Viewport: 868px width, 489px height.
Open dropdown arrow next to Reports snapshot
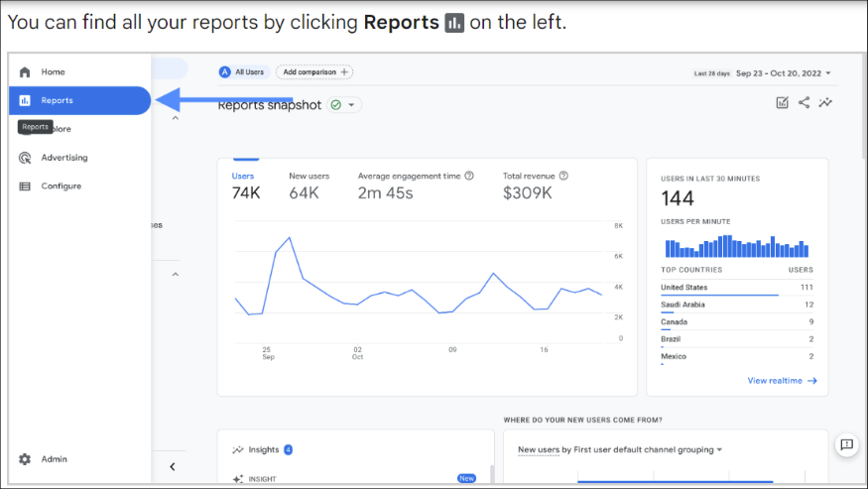[351, 105]
